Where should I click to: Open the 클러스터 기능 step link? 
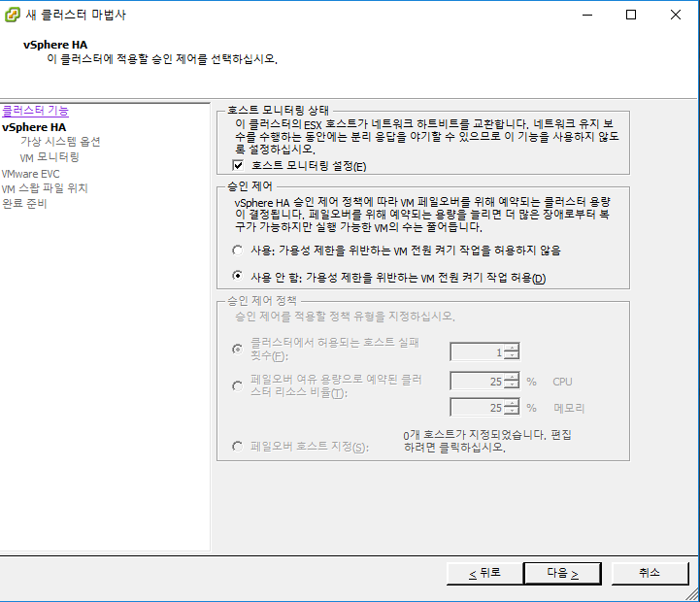click(35, 111)
